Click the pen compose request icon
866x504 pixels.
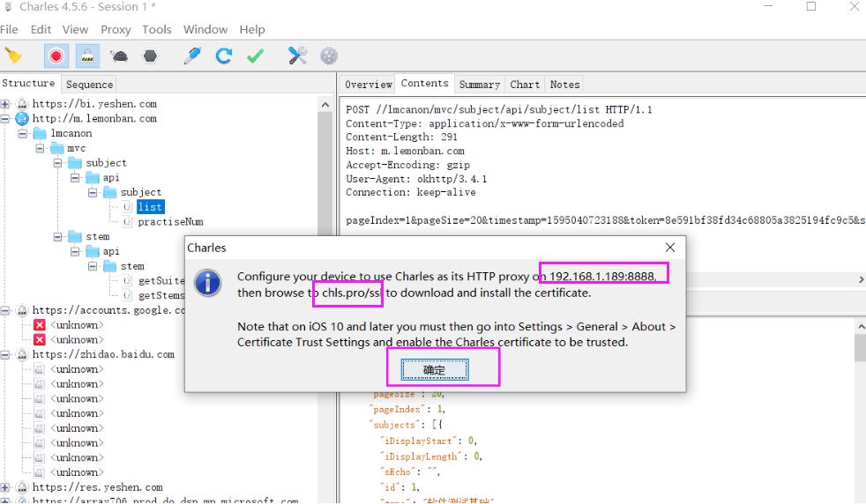[191, 56]
